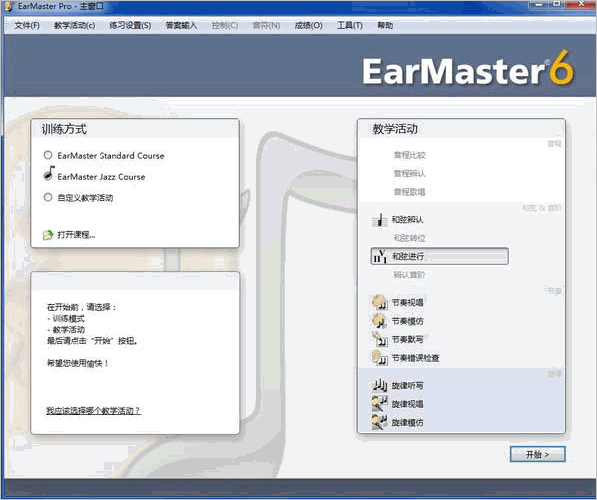The image size is (597, 500).
Task: Select 和弦转位 activity text
Action: (x=409, y=238)
